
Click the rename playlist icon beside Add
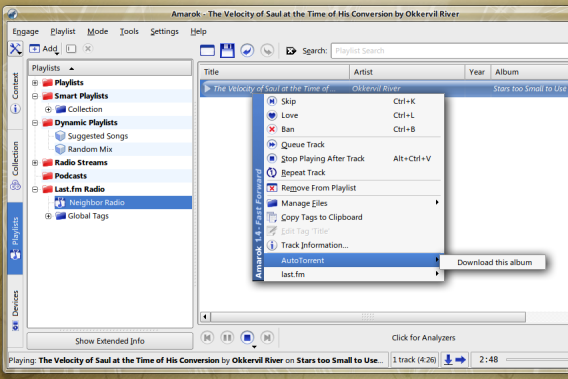71,49
